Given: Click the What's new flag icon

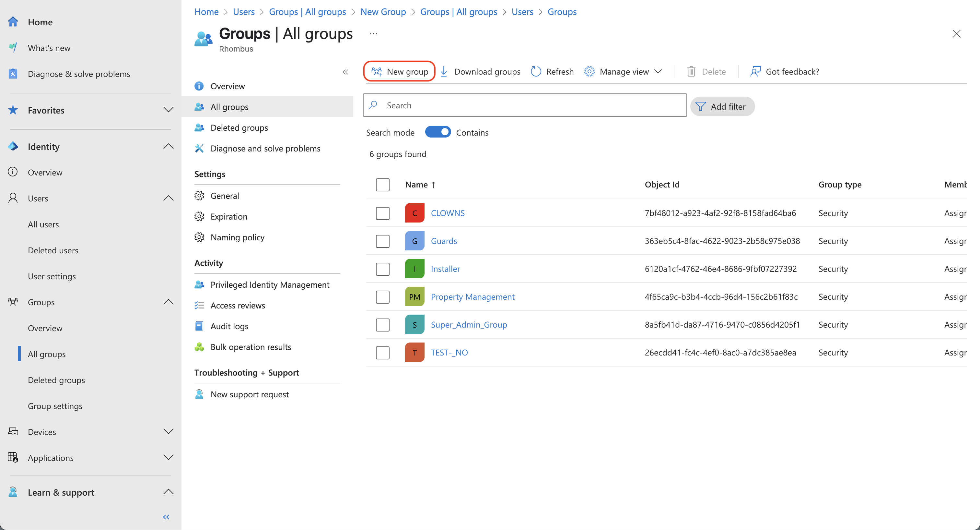Looking at the screenshot, I should (13, 48).
